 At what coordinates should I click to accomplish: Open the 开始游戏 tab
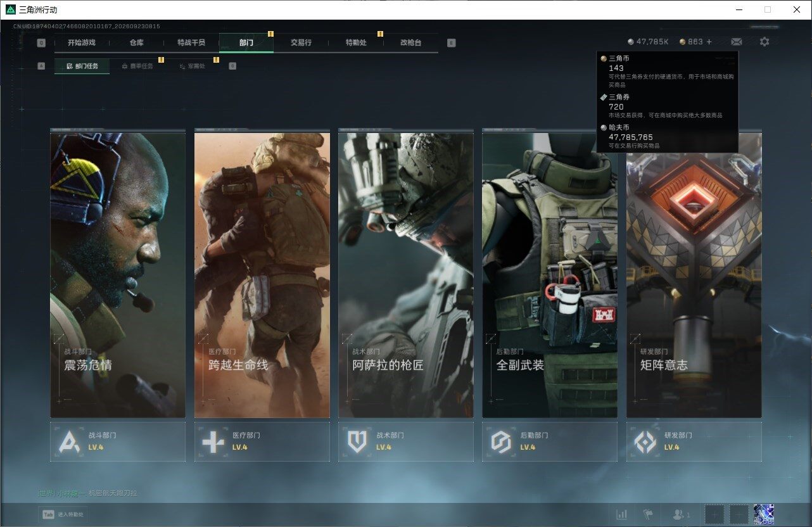point(82,43)
